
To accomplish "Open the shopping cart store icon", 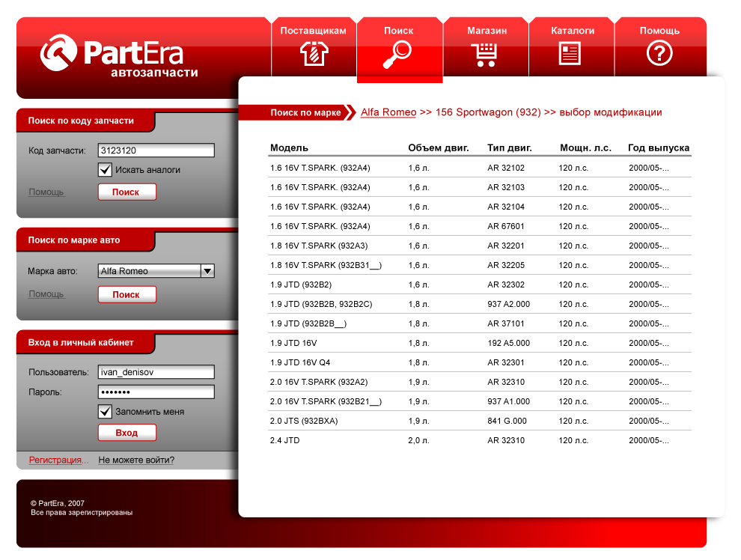I will 486,54.
